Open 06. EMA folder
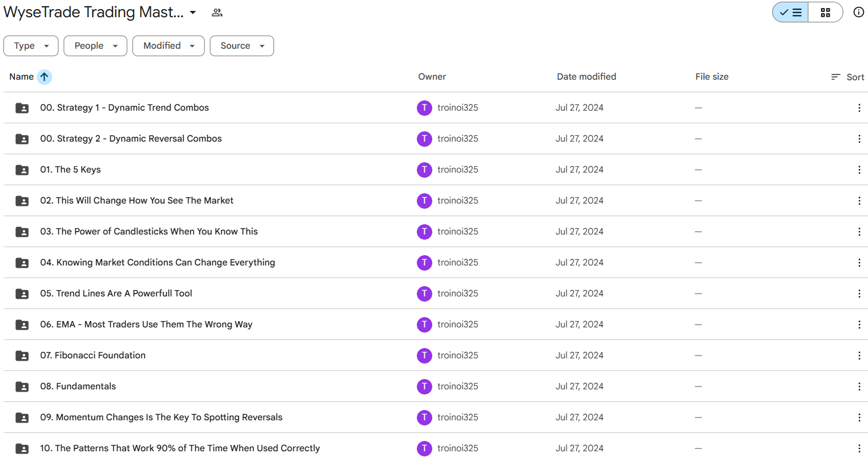This screenshot has width=868, height=457. coord(146,325)
